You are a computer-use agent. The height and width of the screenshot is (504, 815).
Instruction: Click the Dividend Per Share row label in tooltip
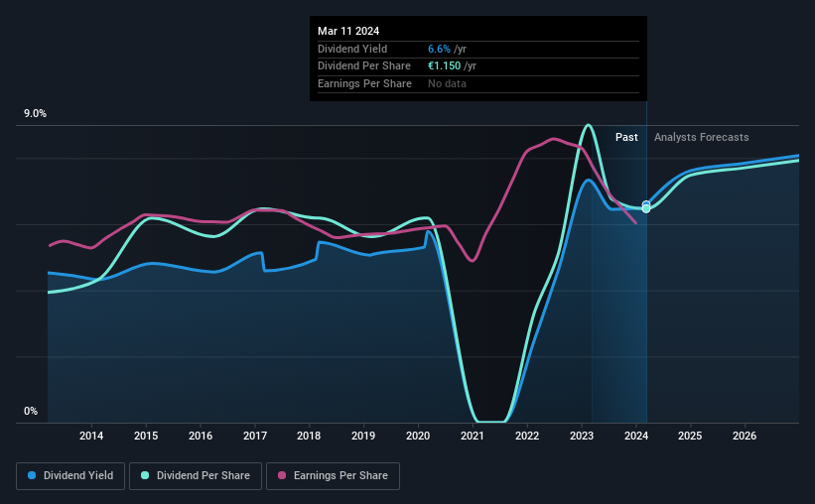pyautogui.click(x=364, y=66)
